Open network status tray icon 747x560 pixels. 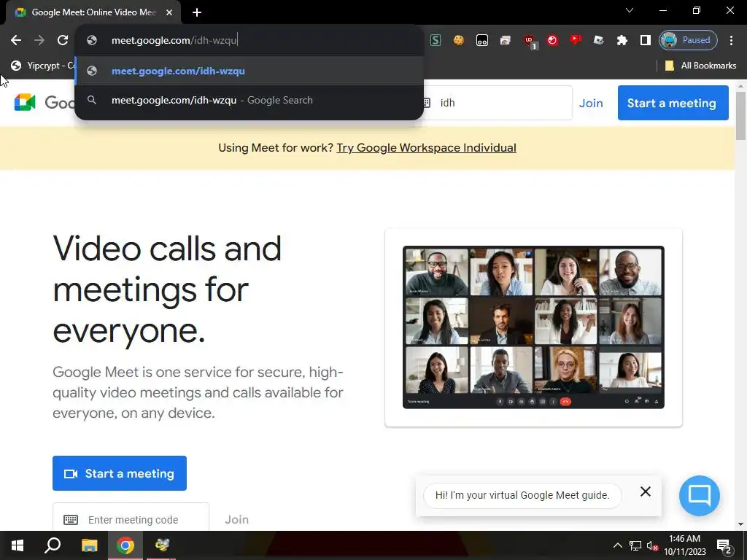coord(635,545)
